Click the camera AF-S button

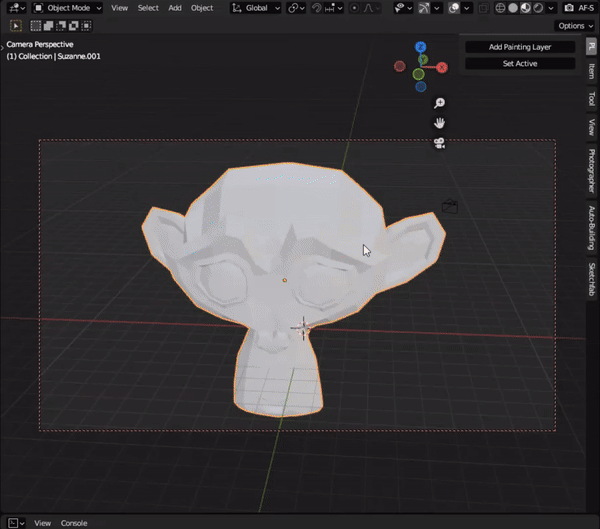coord(580,8)
